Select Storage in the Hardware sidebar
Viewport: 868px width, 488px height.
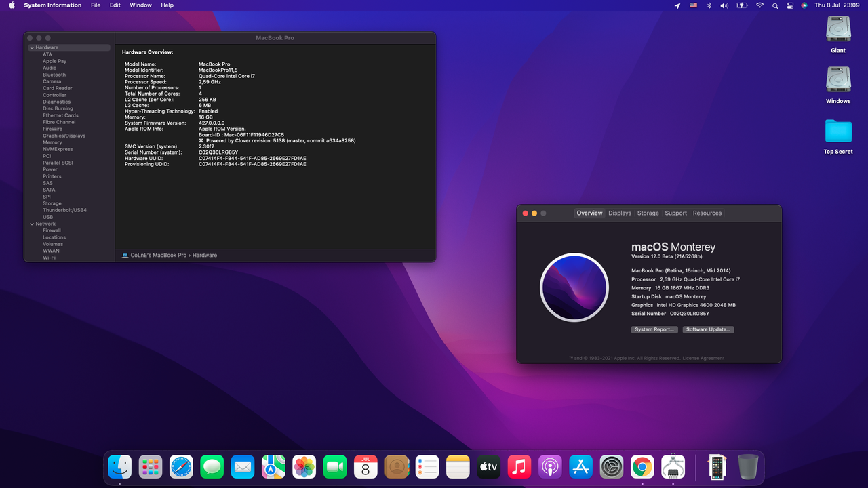(52, 203)
